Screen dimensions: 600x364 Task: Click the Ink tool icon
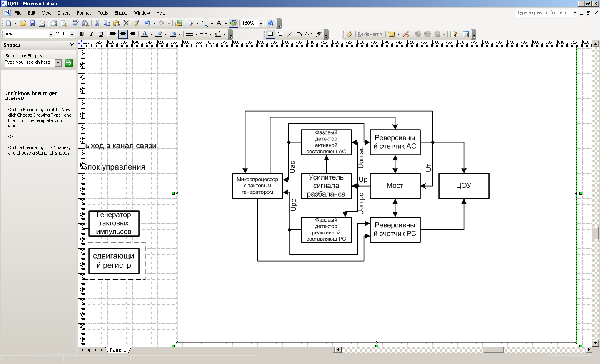point(406,34)
